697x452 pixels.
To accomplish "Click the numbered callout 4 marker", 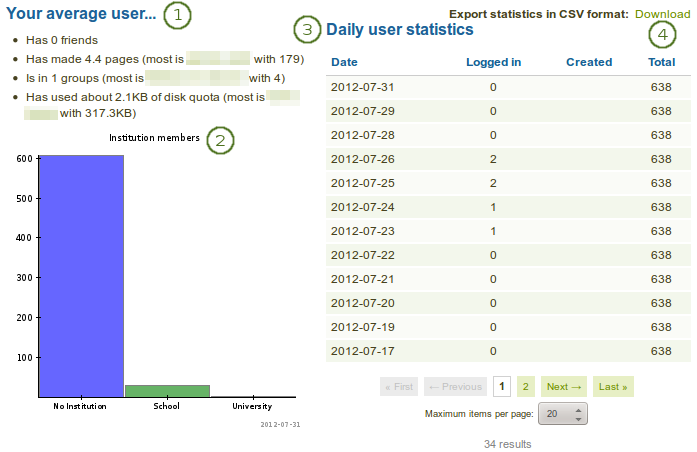I will tap(660, 36).
